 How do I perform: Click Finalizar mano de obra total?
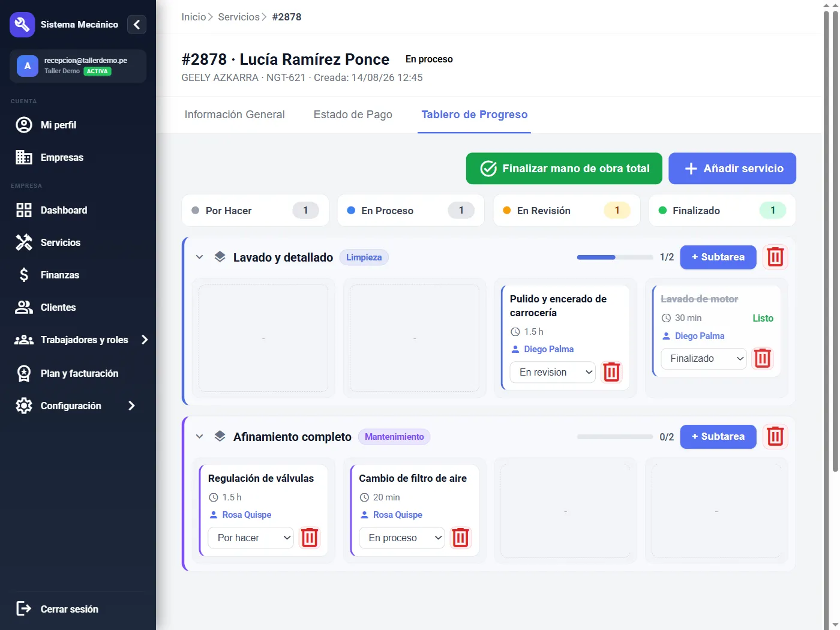point(564,169)
